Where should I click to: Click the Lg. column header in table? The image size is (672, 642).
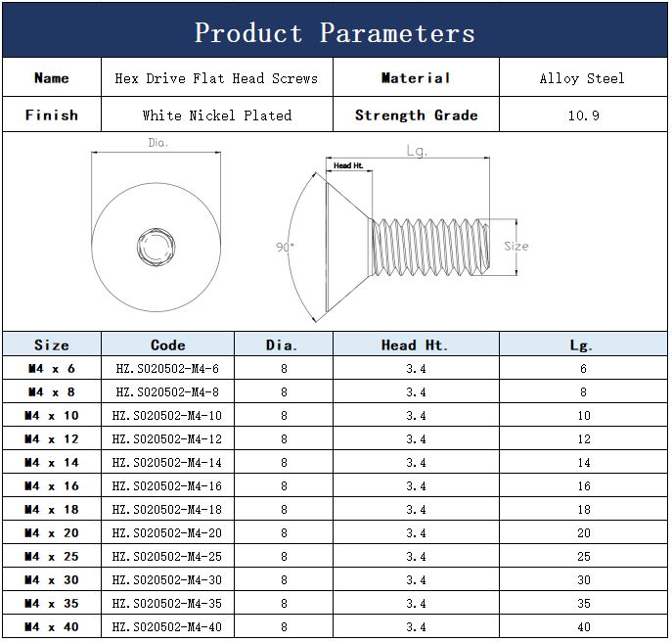582,344
